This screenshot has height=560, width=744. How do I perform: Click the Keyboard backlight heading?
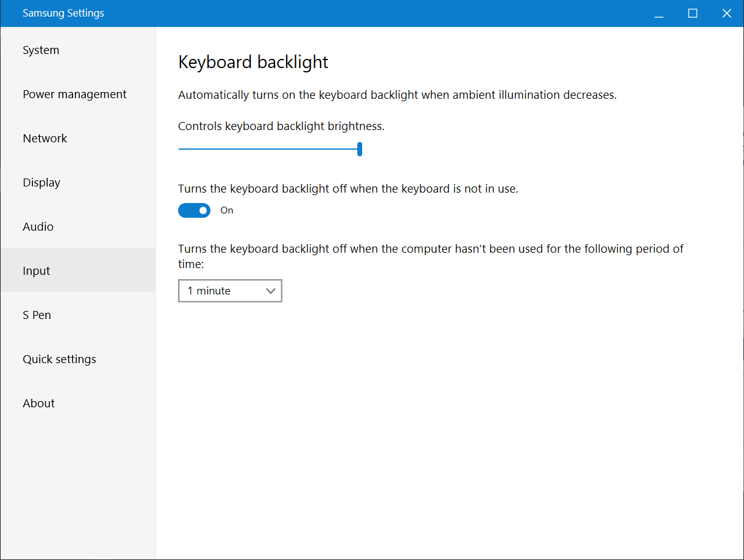(x=254, y=62)
